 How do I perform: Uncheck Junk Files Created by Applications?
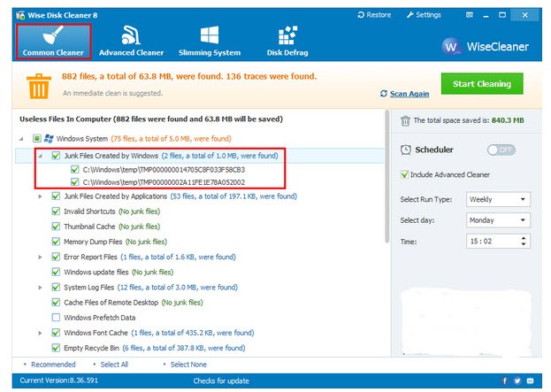[x=56, y=196]
